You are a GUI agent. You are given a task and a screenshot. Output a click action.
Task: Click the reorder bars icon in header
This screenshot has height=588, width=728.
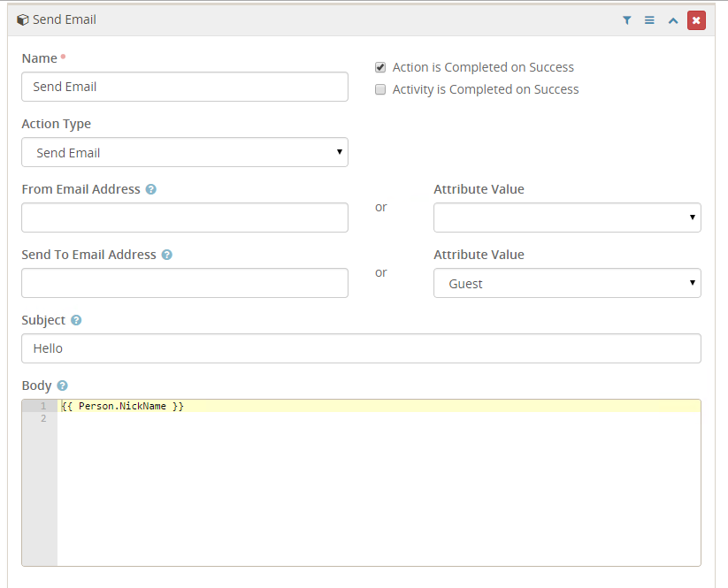[x=649, y=19]
